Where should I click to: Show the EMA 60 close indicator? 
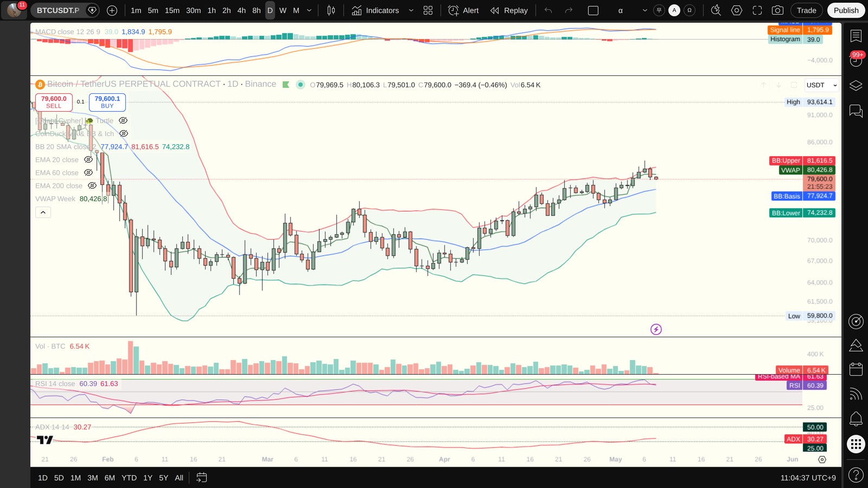click(88, 172)
